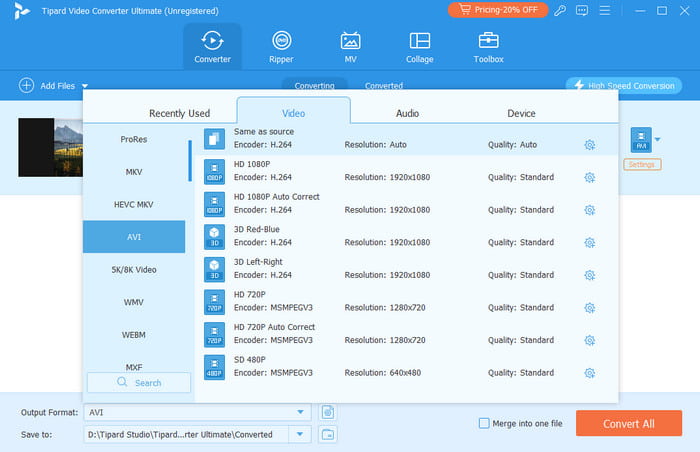The width and height of the screenshot is (700, 452).
Task: Click the AVI format icon on file row
Action: tap(641, 140)
